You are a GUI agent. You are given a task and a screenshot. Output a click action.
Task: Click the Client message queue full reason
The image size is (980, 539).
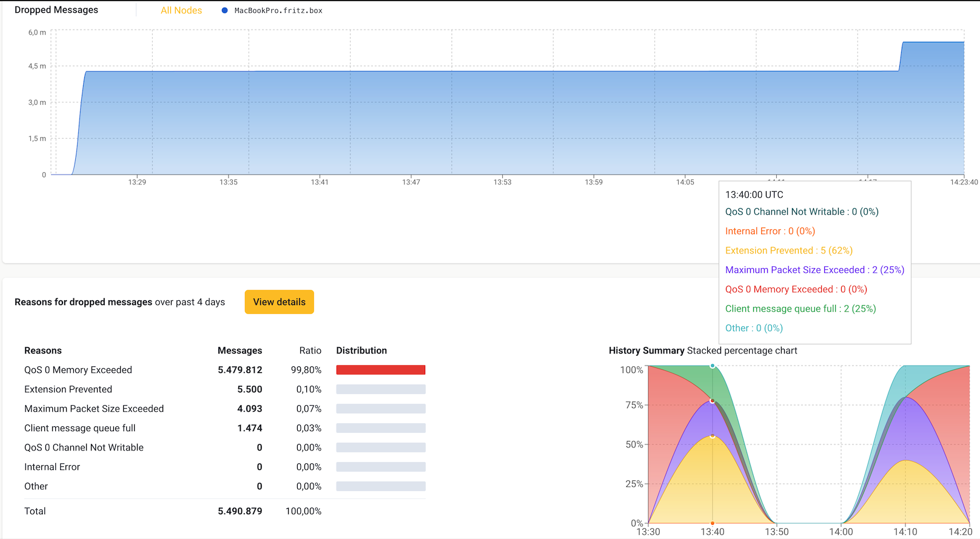click(80, 428)
